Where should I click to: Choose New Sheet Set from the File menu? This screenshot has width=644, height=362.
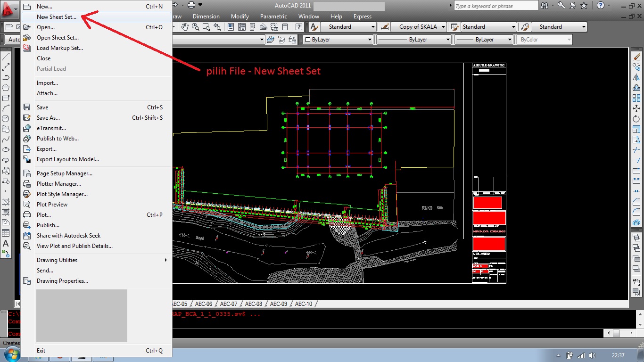tap(57, 16)
